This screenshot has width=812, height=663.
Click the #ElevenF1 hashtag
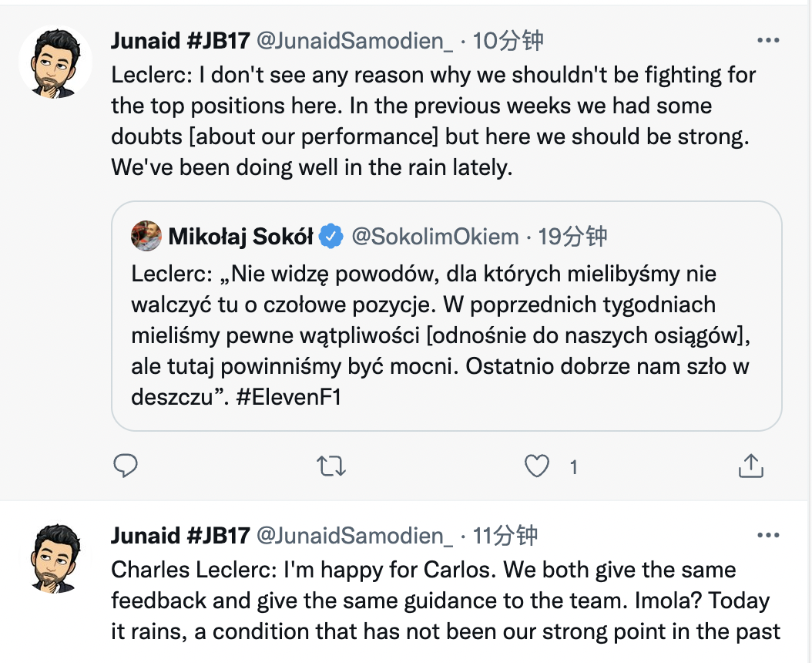point(288,398)
